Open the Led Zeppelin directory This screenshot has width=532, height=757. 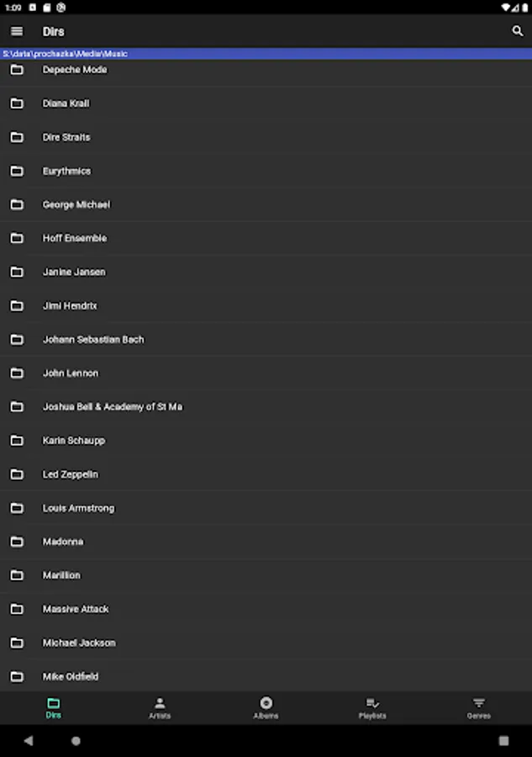pos(266,474)
